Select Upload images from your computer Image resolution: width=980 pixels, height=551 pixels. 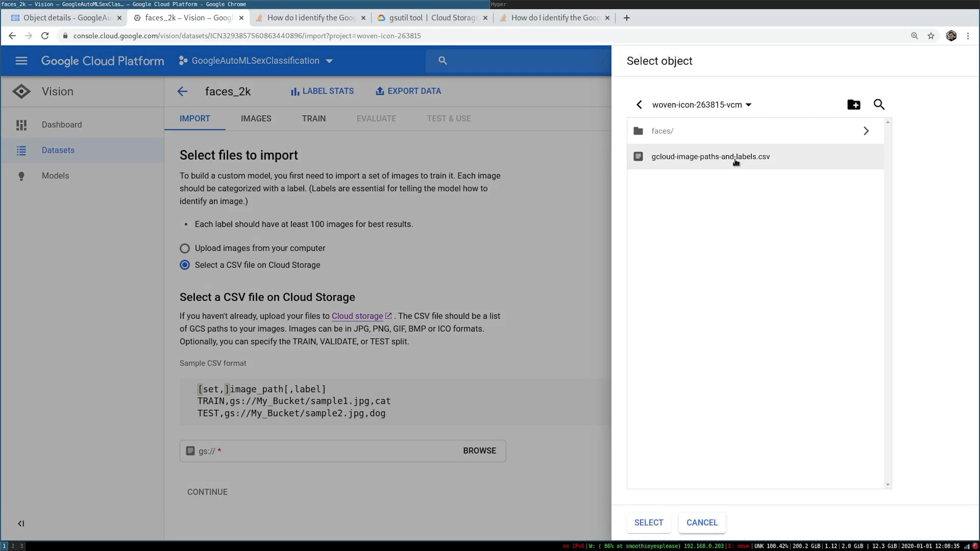pyautogui.click(x=185, y=249)
